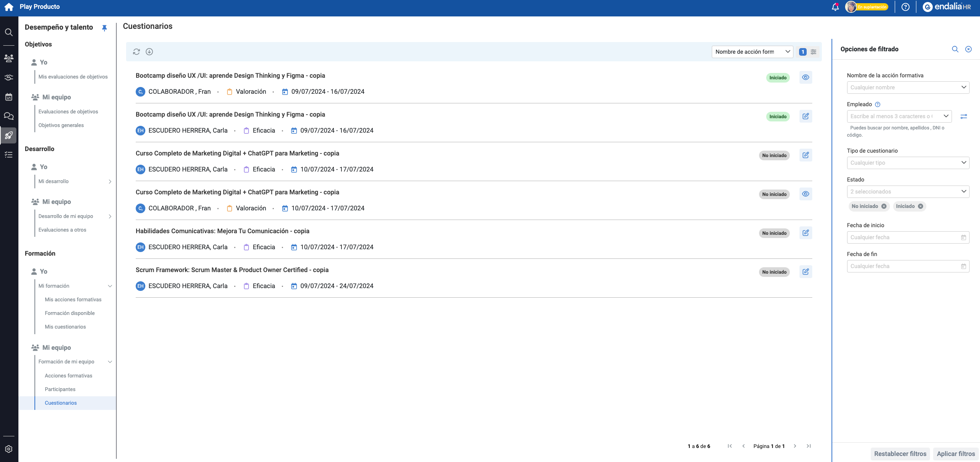Open Participantes in the sidebar menu
This screenshot has width=980, height=462.
point(60,389)
